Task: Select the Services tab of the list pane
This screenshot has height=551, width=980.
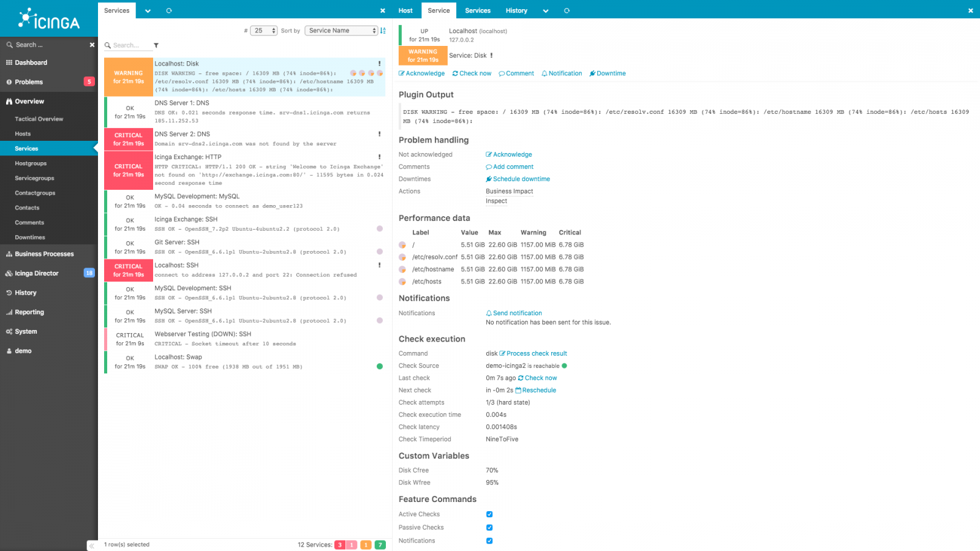Action: coord(117,10)
